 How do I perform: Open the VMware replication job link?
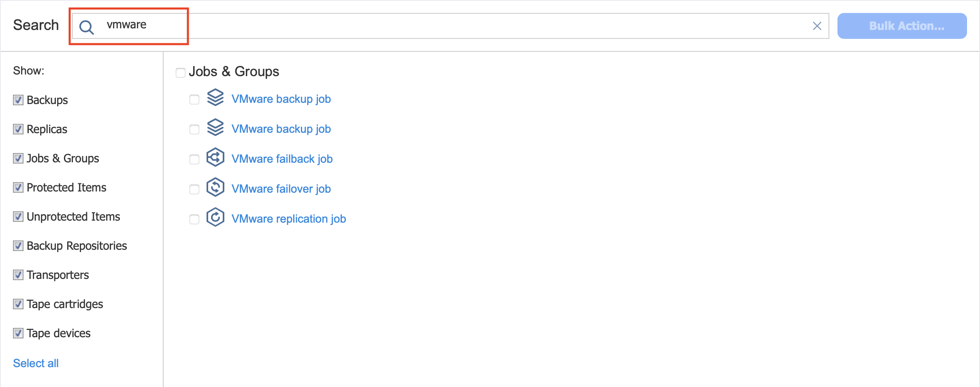[289, 219]
